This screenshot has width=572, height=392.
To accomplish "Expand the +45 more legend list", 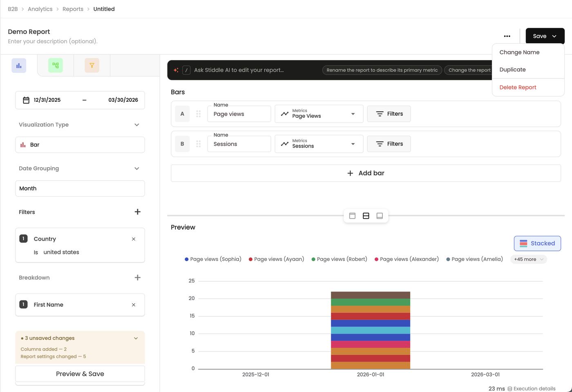I will 529,259.
